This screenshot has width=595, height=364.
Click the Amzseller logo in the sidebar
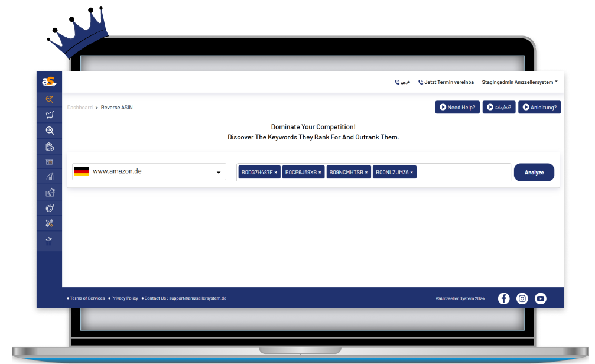click(48, 82)
